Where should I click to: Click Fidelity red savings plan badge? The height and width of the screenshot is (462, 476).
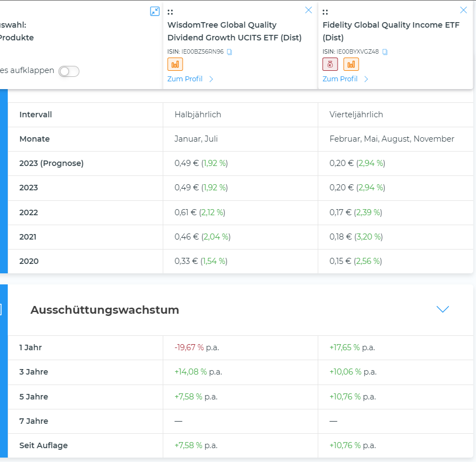[x=330, y=64]
